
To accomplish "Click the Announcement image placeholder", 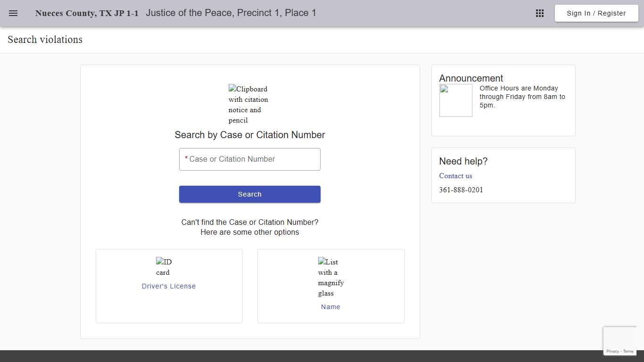I will point(455,100).
